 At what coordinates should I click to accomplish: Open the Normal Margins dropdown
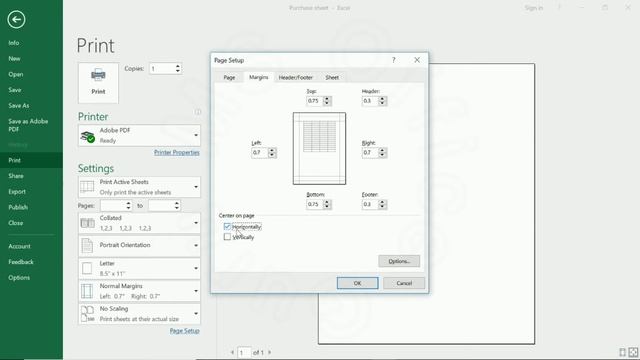pos(139,291)
